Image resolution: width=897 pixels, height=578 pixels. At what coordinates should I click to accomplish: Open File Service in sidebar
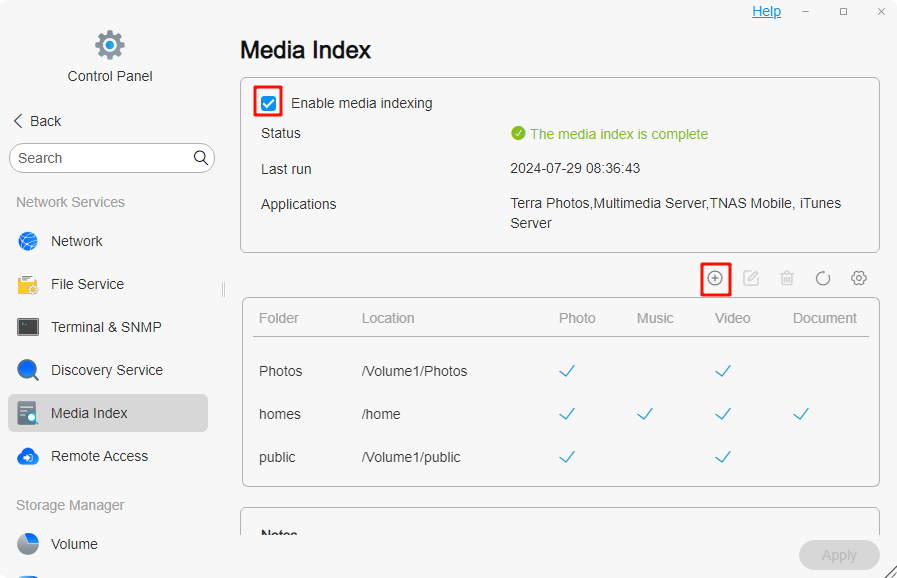click(87, 284)
